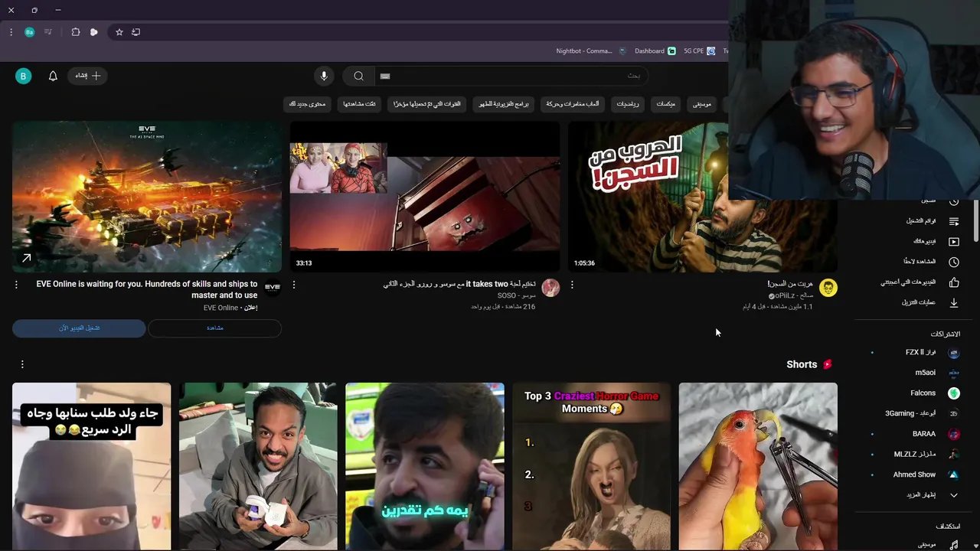980x551 pixels.
Task: Open oPiiLz channel avatar beside prison video
Action: click(828, 288)
